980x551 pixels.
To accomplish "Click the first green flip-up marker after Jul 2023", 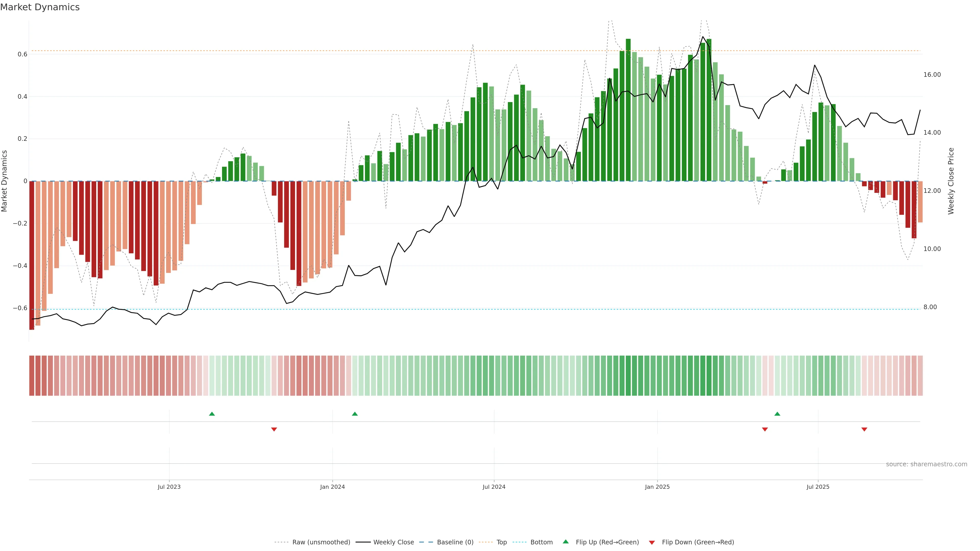I will pos(212,414).
